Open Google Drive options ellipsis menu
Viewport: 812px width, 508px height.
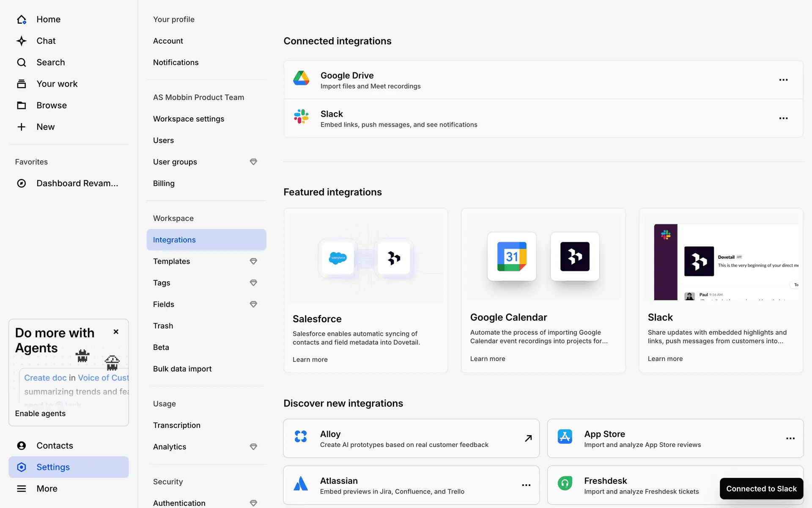point(783,80)
